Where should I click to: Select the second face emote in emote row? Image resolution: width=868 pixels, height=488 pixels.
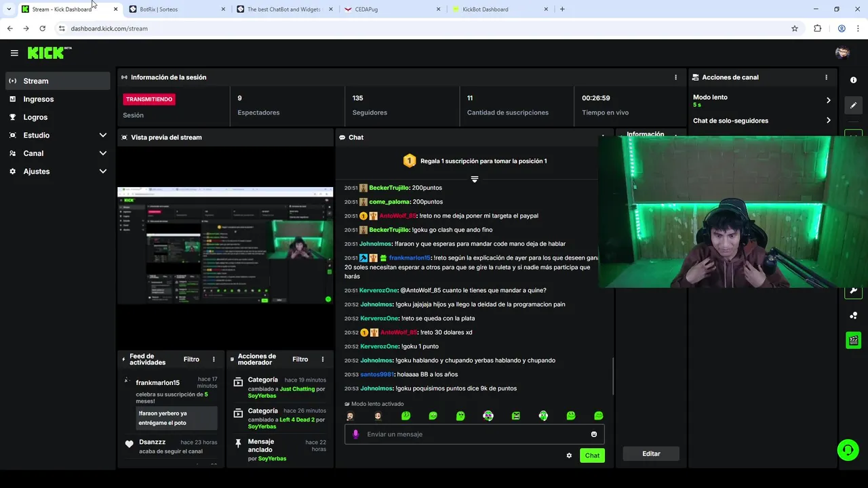point(378,415)
